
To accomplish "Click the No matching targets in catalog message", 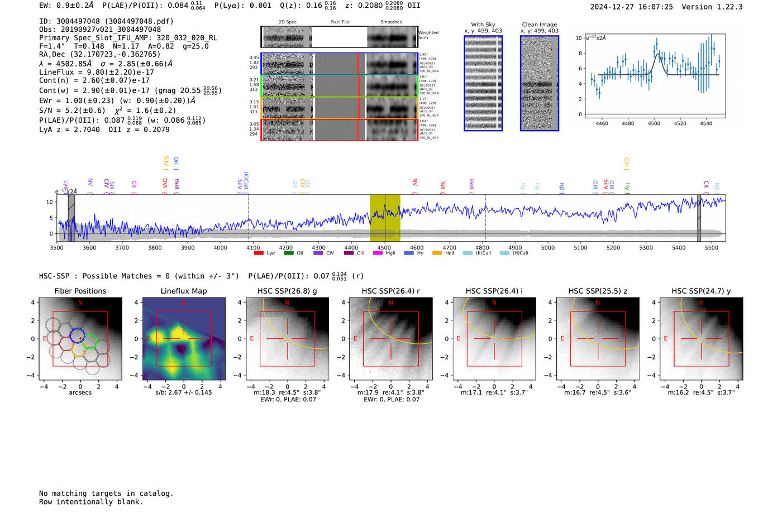I will click(106, 493).
